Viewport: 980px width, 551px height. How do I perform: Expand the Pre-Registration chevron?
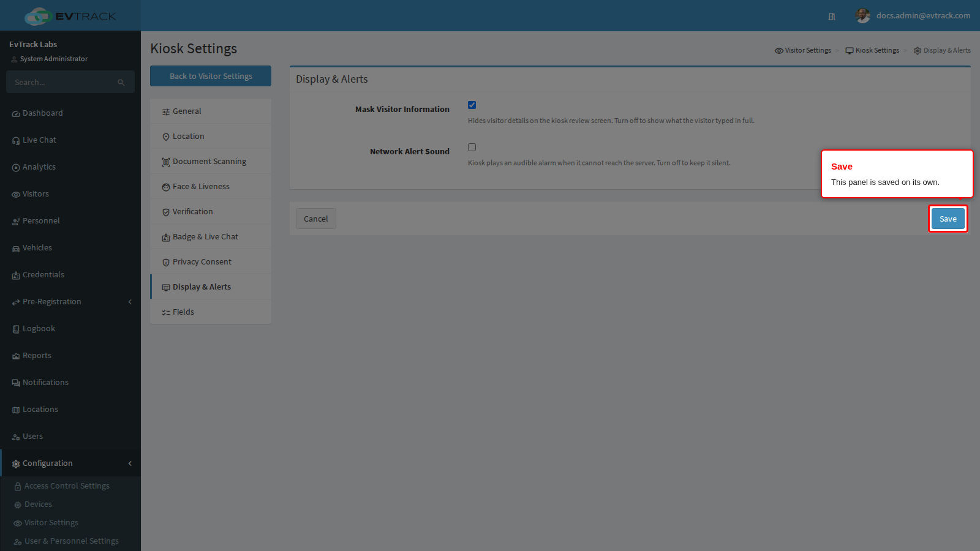click(x=130, y=302)
